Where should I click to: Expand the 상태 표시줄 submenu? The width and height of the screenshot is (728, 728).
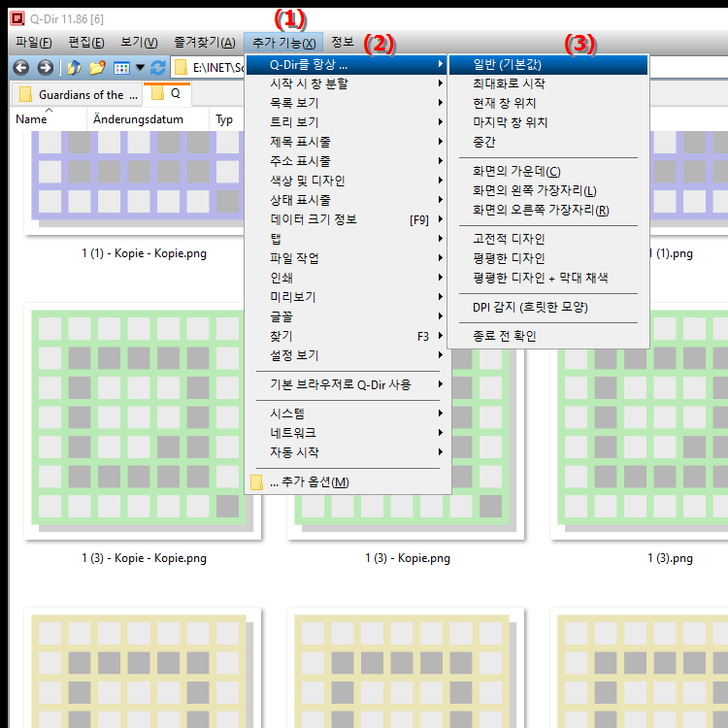347,200
